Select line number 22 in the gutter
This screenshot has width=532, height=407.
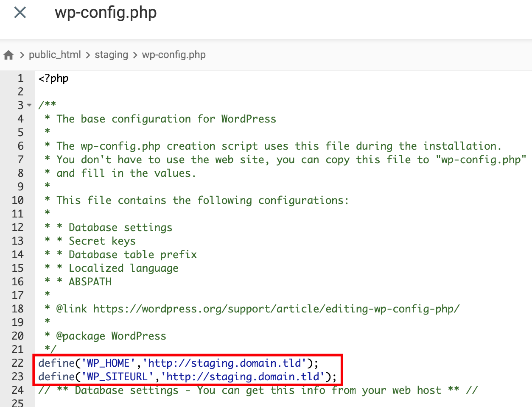18,363
